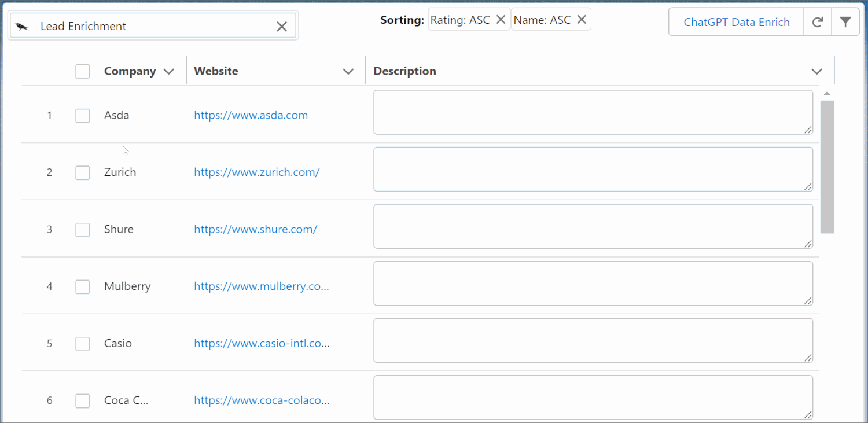The width and height of the screenshot is (868, 423).
Task: Click the vertical scrollbar thumb
Action: (827, 167)
